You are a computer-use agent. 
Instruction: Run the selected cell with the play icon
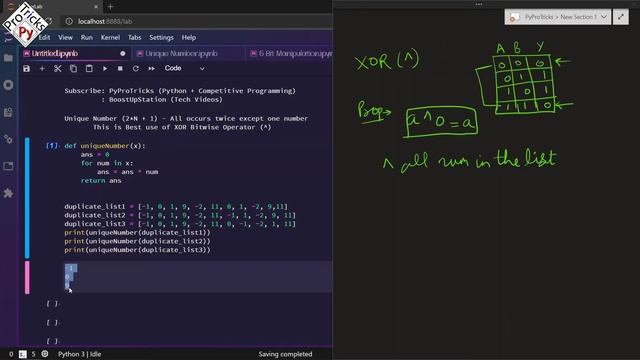click(x=104, y=69)
